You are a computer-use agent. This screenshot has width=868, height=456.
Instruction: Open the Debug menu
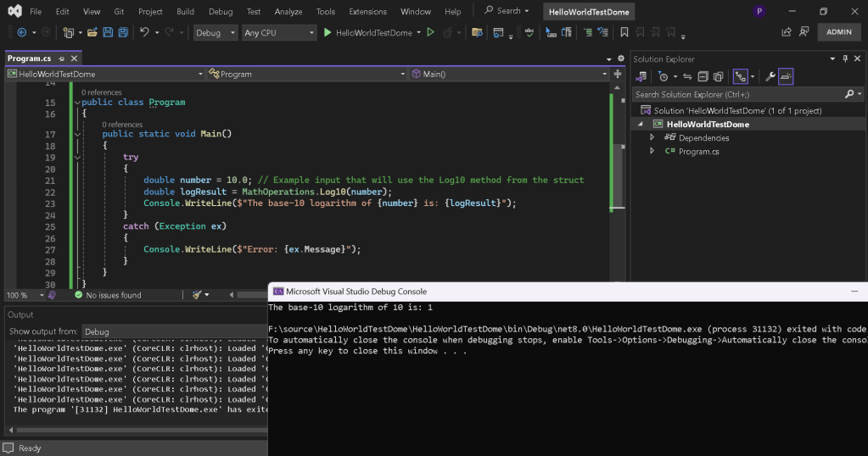tap(221, 11)
